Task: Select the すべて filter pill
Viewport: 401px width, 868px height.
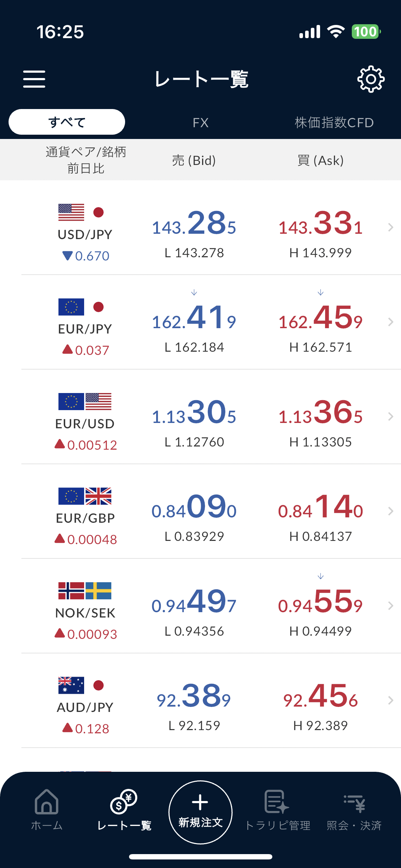Action: 67,122
